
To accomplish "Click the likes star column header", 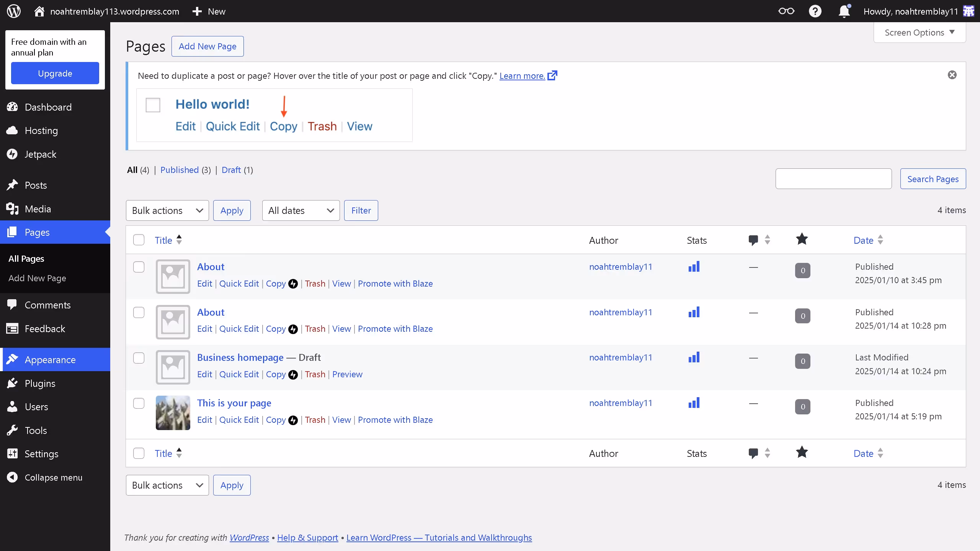I will (802, 240).
